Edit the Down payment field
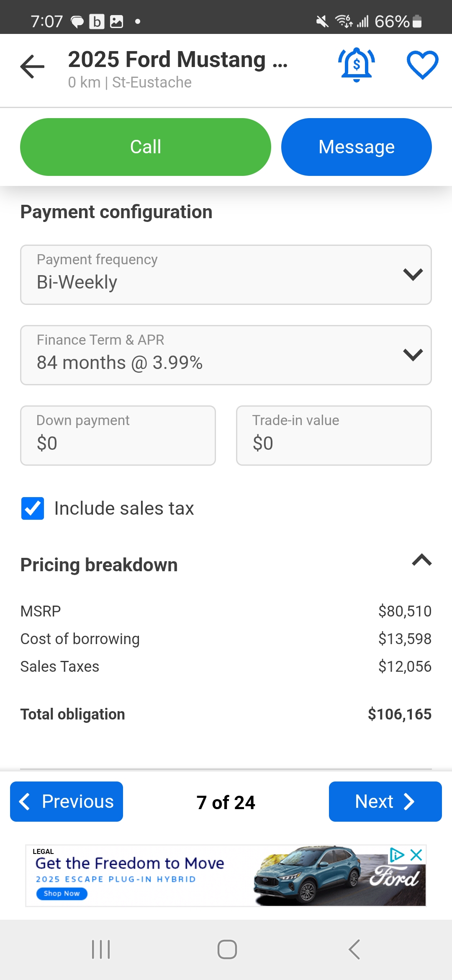 [118, 436]
